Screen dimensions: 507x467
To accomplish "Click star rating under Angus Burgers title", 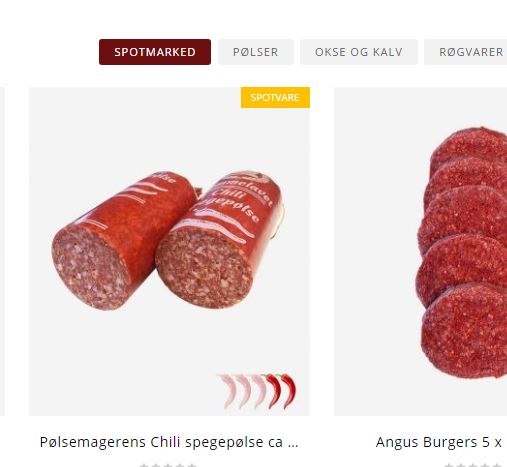I will [x=473, y=465].
